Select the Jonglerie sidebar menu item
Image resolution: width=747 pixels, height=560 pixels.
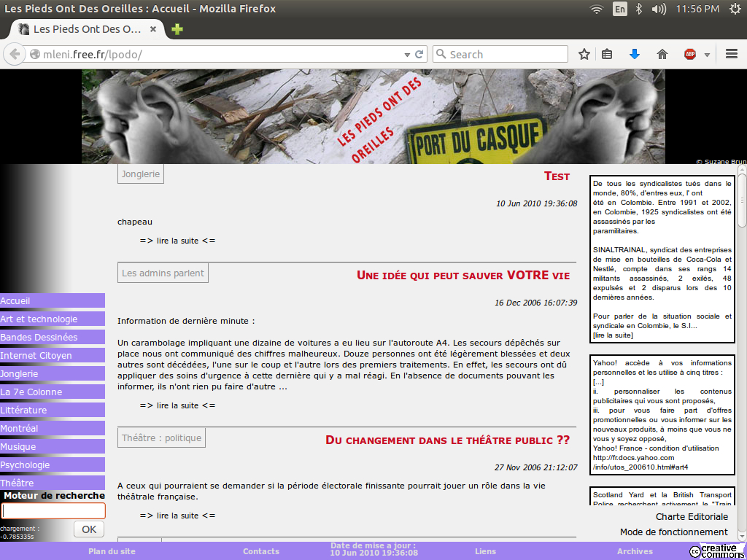[53, 373]
